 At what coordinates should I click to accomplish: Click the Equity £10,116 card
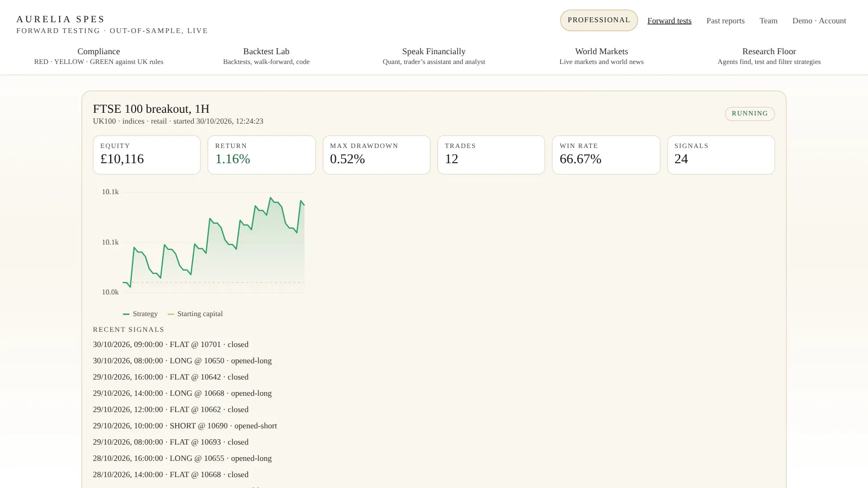[146, 155]
